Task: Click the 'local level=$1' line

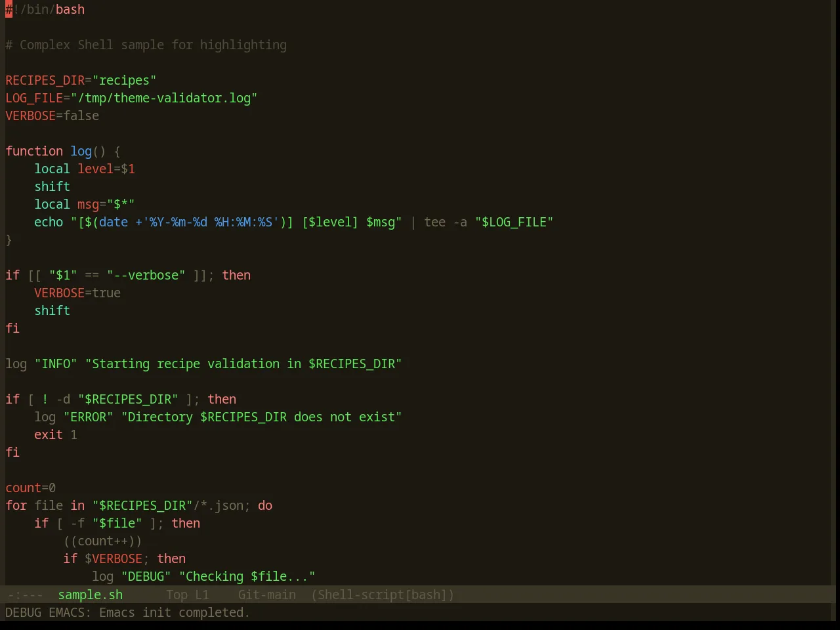Action: (x=85, y=169)
